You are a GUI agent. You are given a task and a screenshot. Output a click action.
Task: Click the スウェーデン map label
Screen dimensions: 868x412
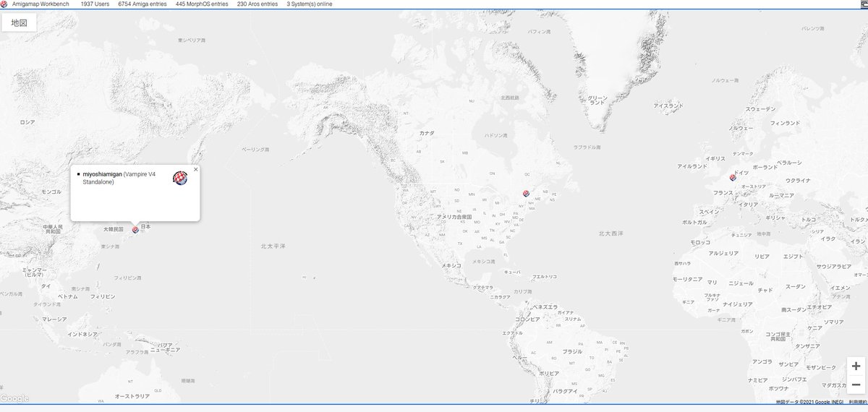click(760, 108)
